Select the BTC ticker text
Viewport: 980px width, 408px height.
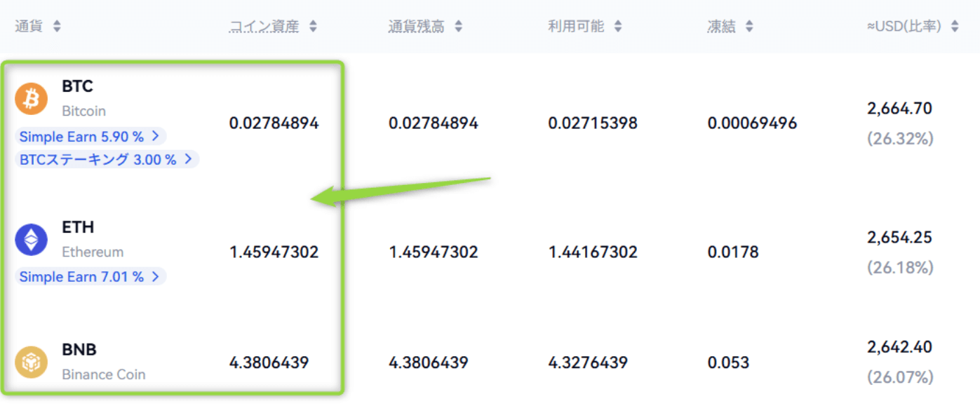(77, 86)
